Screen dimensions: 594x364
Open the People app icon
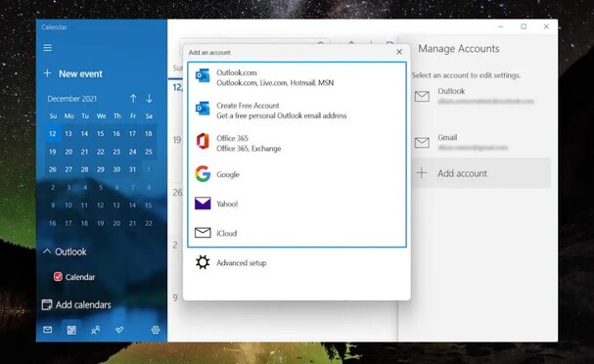(96, 330)
